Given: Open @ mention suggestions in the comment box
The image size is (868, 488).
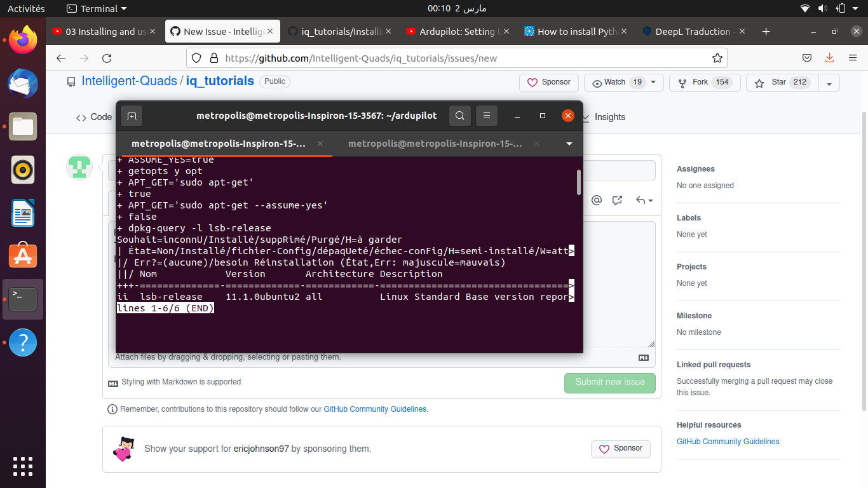Looking at the screenshot, I should click(x=597, y=200).
